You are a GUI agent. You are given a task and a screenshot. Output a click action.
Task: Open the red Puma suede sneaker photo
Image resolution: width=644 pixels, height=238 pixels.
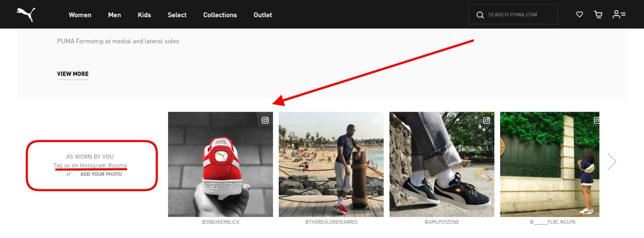(x=221, y=164)
